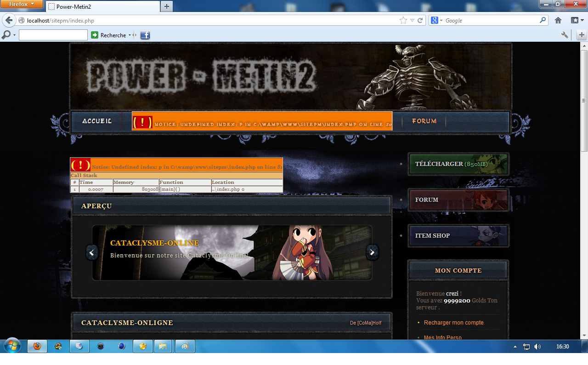Select the Power-Metin2 browser tab
The image size is (588, 365).
click(x=103, y=6)
